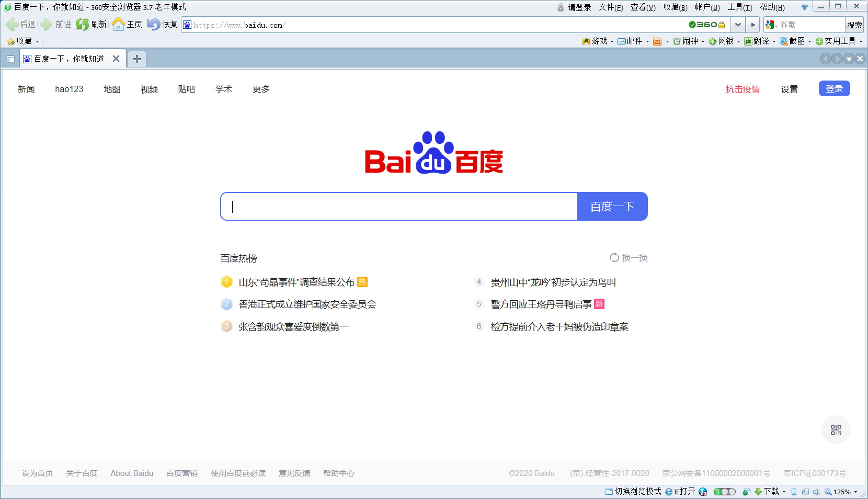This screenshot has height=499, width=868.
Task: Click the 恢复 restore tab icon
Action: click(154, 25)
